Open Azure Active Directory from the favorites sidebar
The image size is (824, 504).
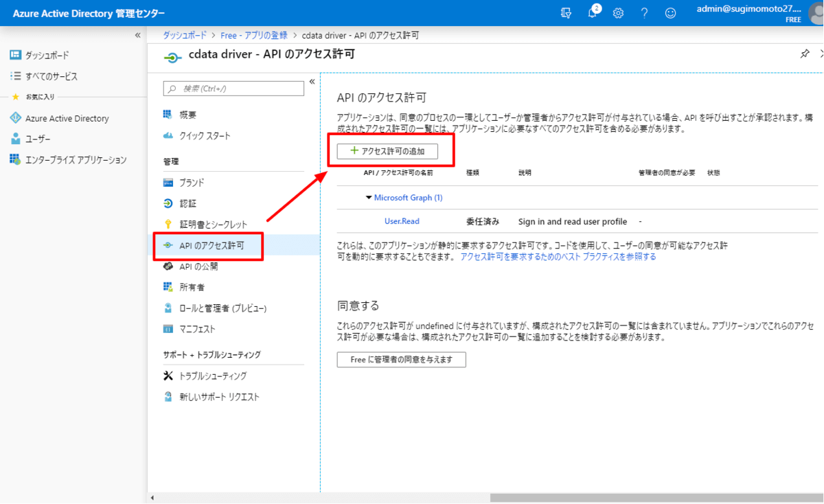[x=67, y=118]
